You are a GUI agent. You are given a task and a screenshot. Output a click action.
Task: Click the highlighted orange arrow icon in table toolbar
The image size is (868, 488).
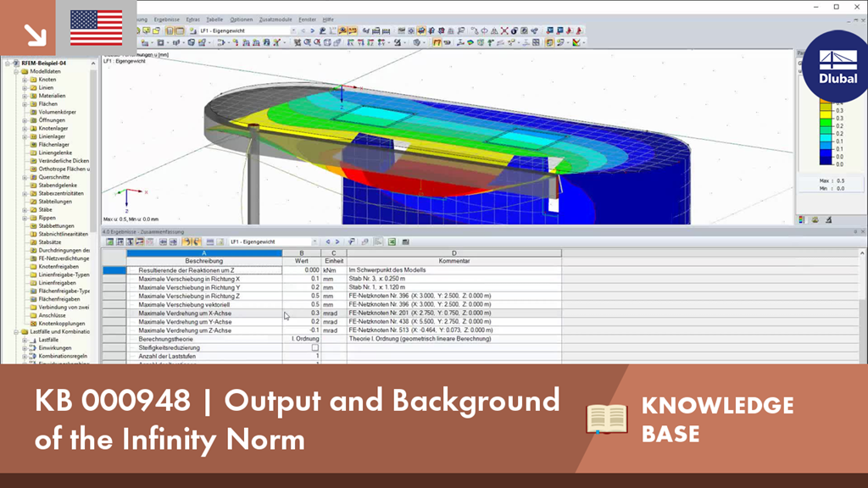(x=186, y=241)
